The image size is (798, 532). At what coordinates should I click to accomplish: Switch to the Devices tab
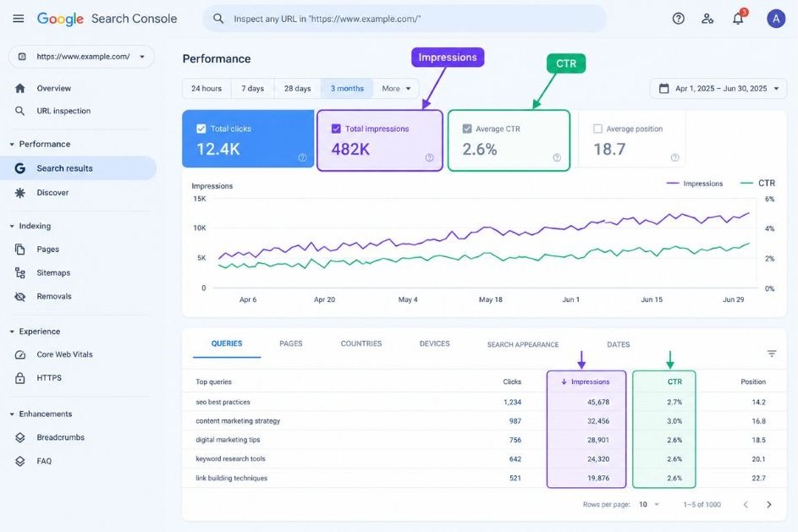coord(435,344)
